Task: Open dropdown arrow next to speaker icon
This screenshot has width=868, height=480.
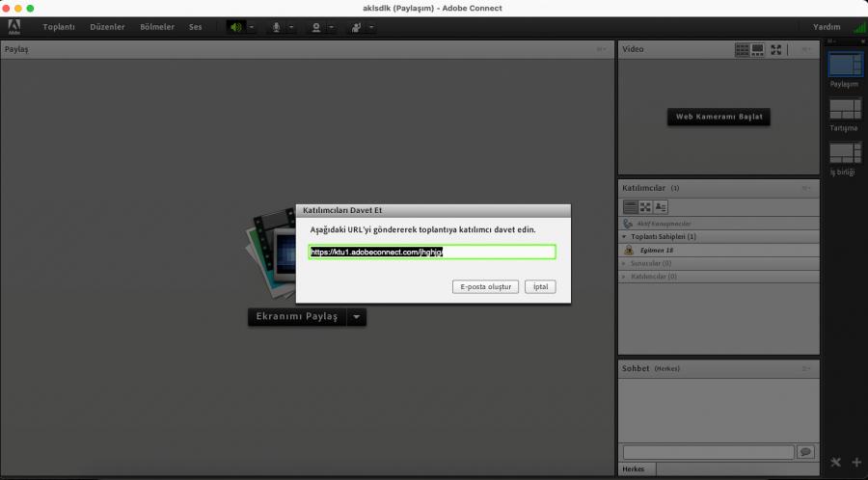Action: 252,27
